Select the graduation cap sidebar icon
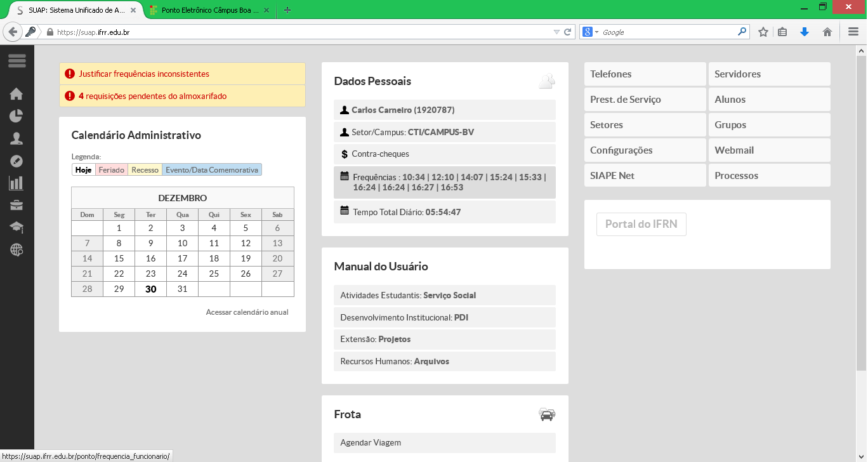This screenshot has height=462, width=868. [16, 227]
